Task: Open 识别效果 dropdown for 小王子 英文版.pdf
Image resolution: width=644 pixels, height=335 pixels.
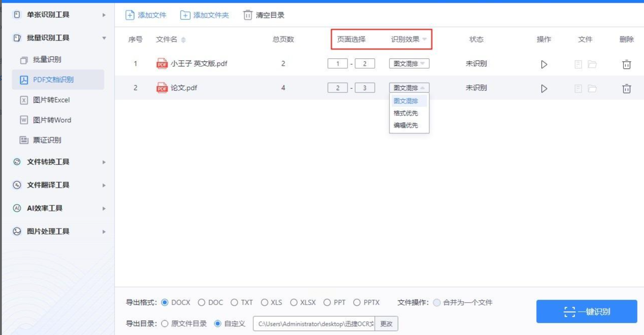Action: pyautogui.click(x=409, y=64)
